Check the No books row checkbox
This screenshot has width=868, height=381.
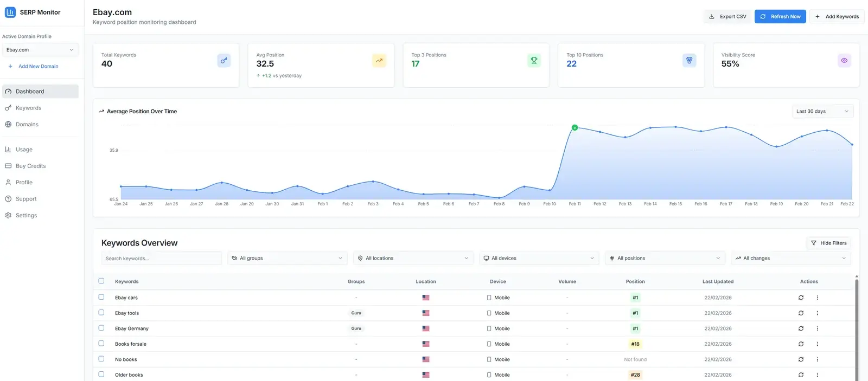coord(101,359)
